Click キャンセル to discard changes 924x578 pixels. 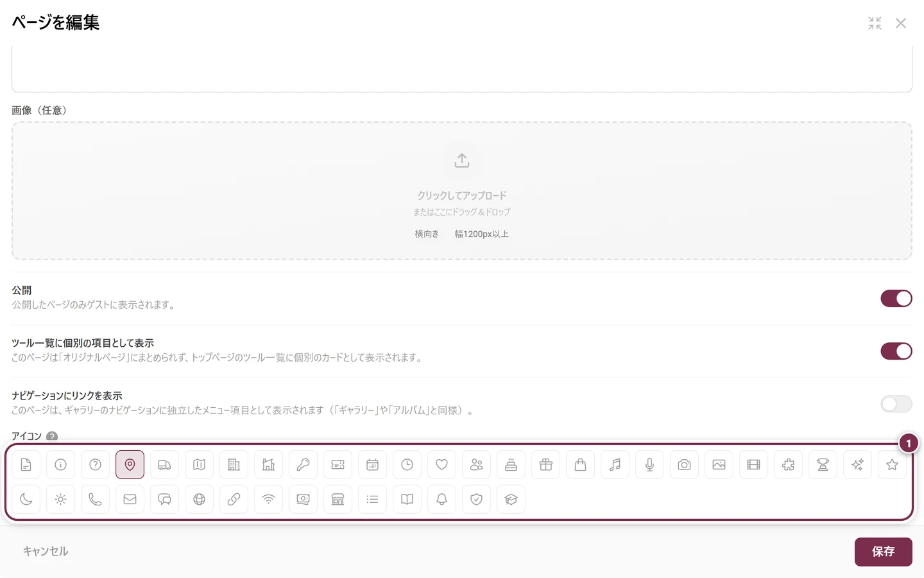click(x=46, y=551)
